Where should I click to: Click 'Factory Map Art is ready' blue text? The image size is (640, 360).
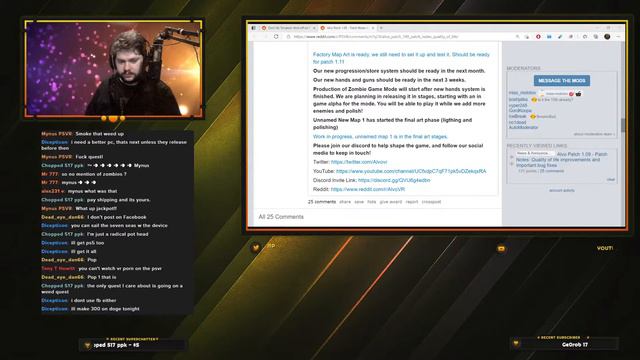click(x=401, y=58)
